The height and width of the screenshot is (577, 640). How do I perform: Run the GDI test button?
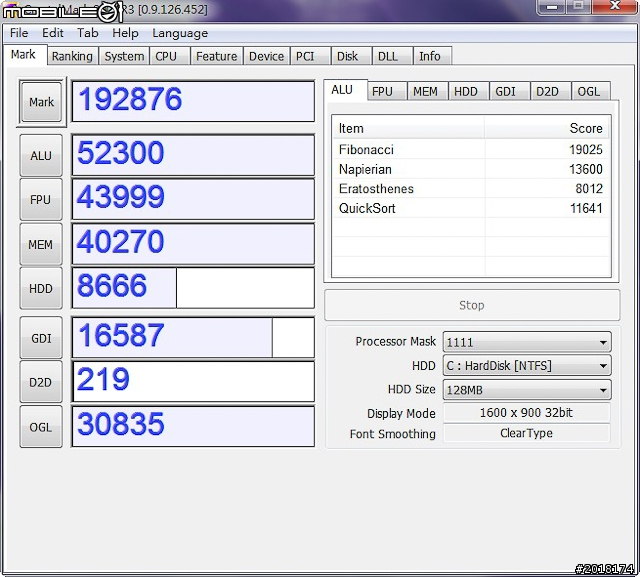[x=41, y=338]
